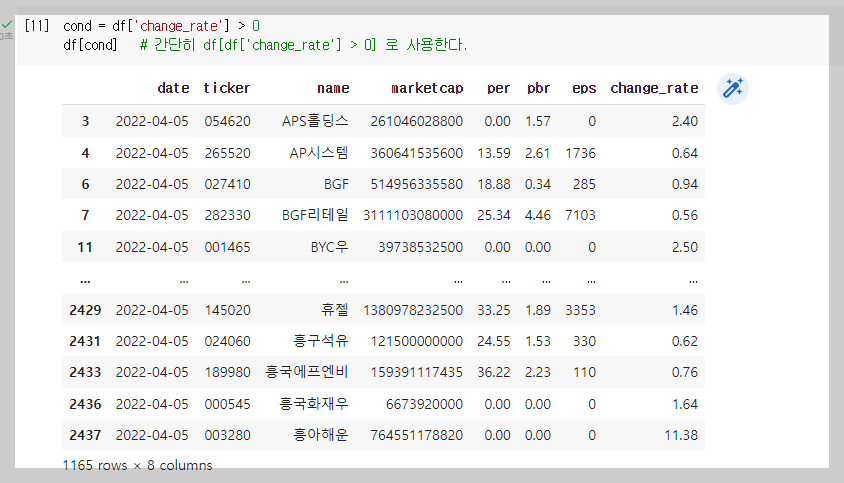Click marketcap value 514956335580
Image resolution: width=844 pixels, height=483 pixels.
[x=417, y=184]
